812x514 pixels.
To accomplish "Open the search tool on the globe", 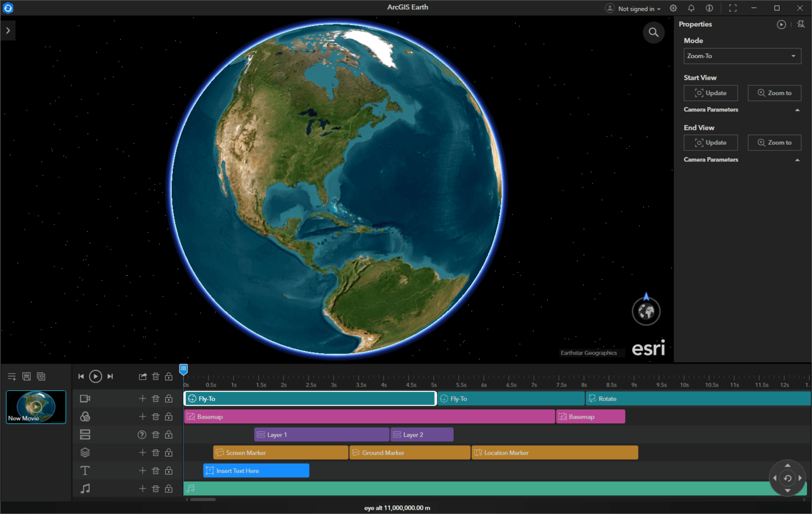I will (x=653, y=32).
